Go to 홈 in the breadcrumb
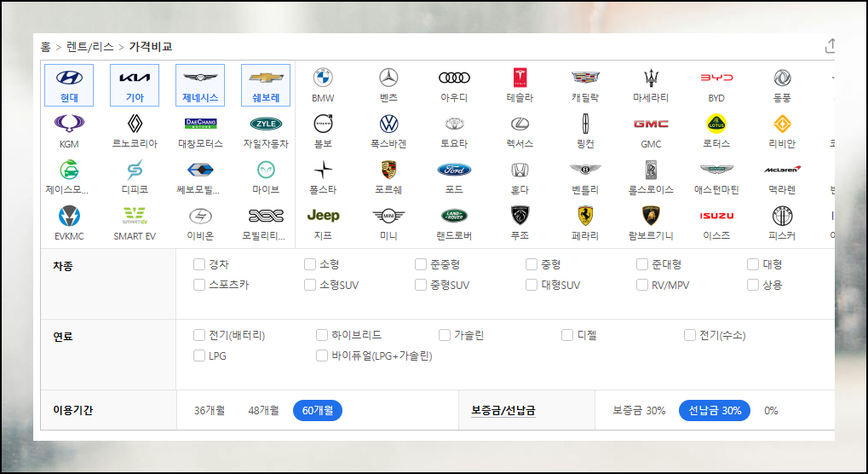Screen dimensions: 868x474 click(45, 47)
